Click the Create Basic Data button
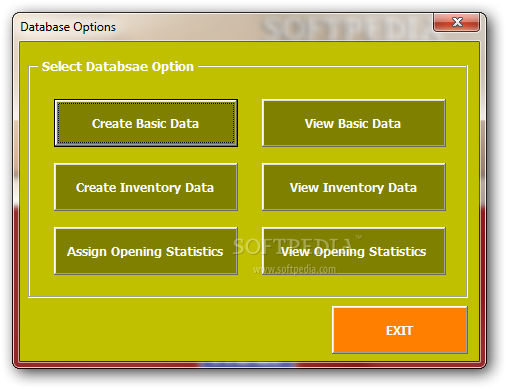The height and width of the screenshot is (389, 507). (x=146, y=123)
